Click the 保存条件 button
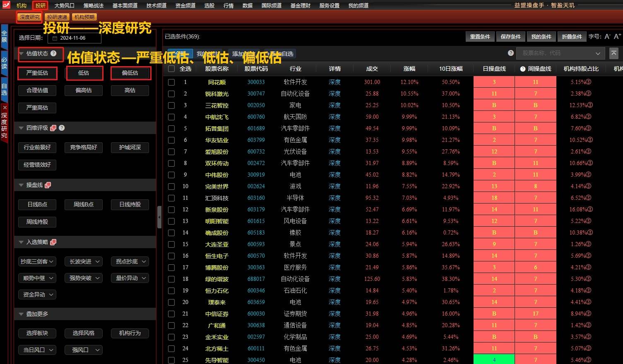Screen dimensions: 623x364 511,37
